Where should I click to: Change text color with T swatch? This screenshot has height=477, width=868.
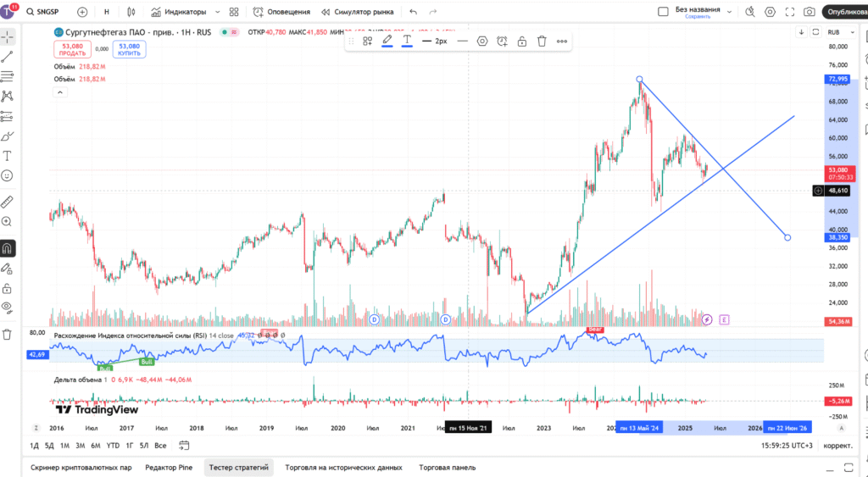pyautogui.click(x=407, y=41)
